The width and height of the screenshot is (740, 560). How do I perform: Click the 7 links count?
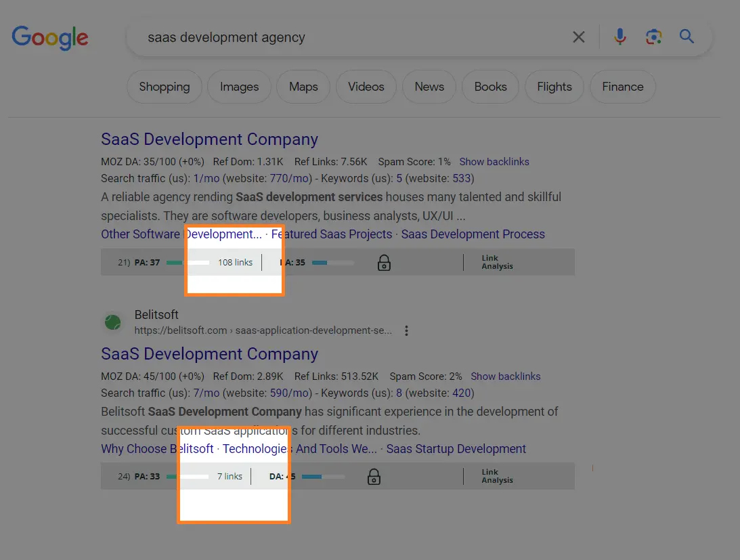pyautogui.click(x=230, y=477)
